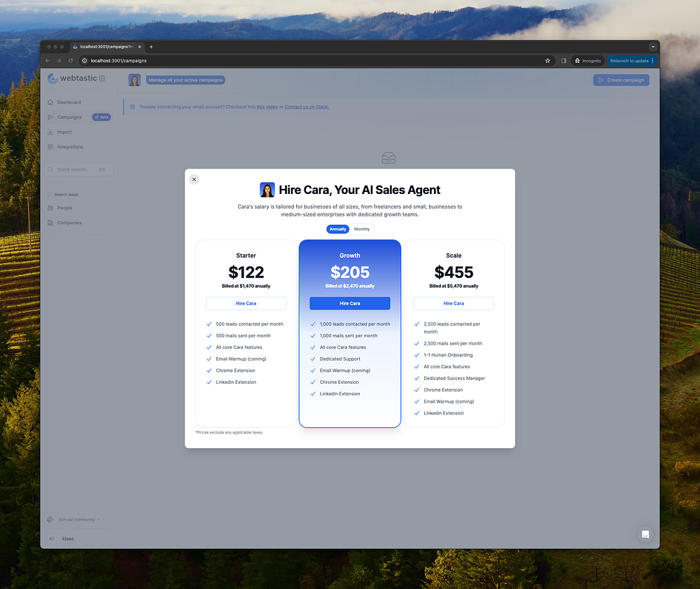Close the Hire Cara pricing modal
The width and height of the screenshot is (700, 589).
(194, 179)
